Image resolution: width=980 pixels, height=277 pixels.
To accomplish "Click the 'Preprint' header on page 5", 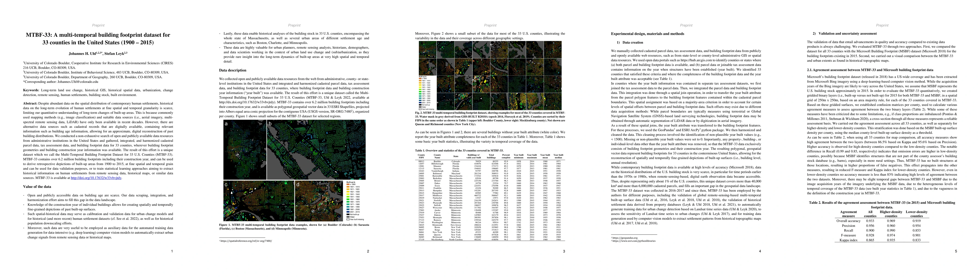I will tap(882, 25).
